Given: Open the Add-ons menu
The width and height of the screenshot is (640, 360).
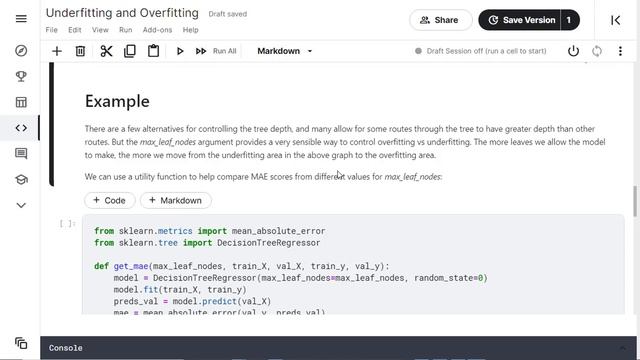Looking at the screenshot, I should pyautogui.click(x=157, y=30).
